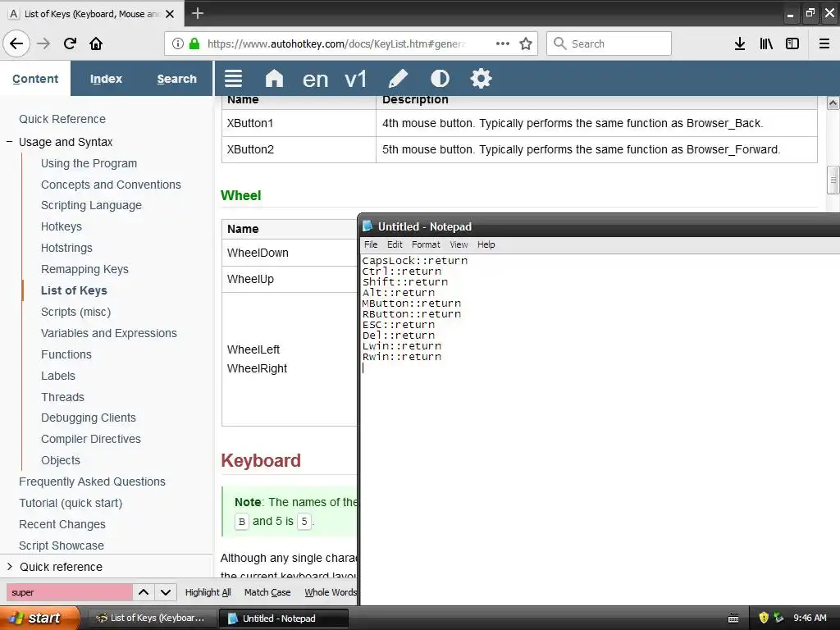Open Notepad File menu
The width and height of the screenshot is (840, 630).
[371, 244]
